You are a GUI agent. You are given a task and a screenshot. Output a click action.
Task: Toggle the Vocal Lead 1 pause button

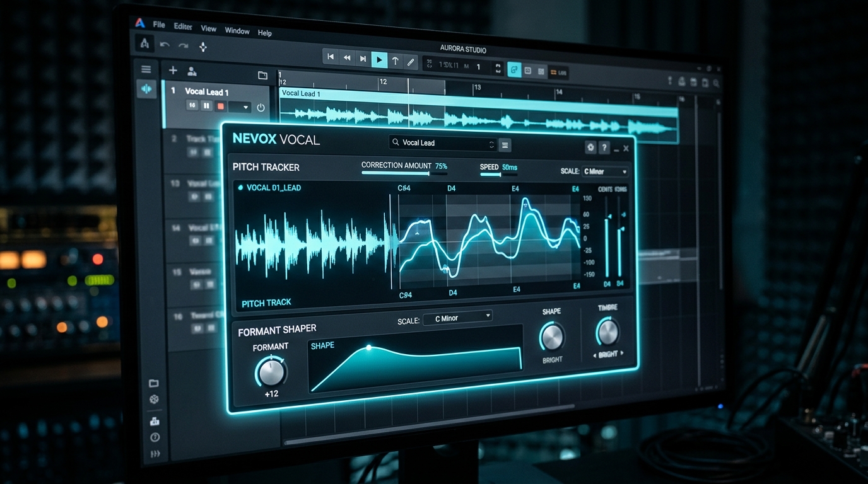click(206, 106)
